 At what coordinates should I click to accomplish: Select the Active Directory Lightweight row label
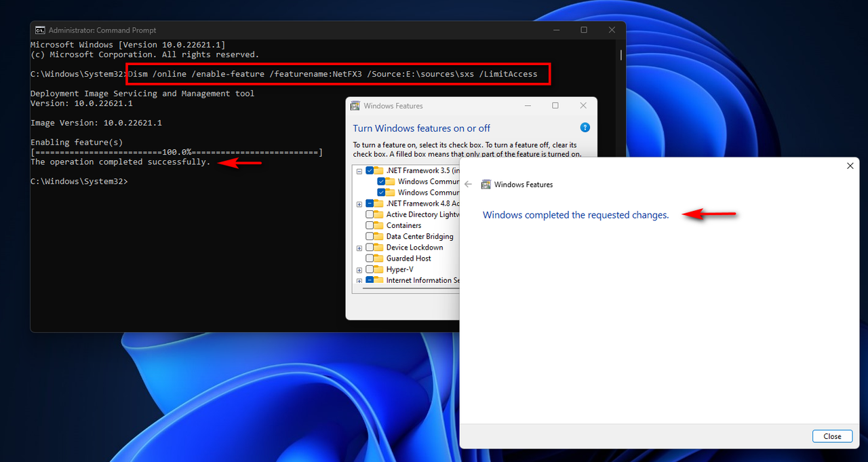coord(422,214)
